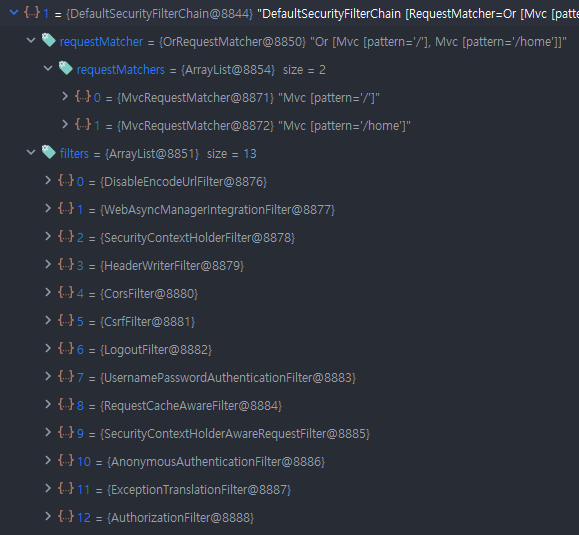Click the field tag icon beside requestMatcher

48,40
